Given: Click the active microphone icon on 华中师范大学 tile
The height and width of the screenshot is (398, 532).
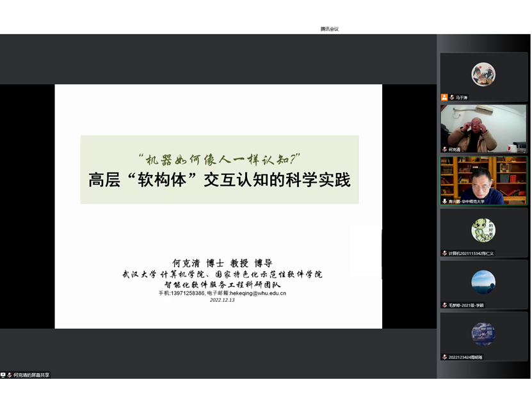Looking at the screenshot, I should (x=444, y=201).
